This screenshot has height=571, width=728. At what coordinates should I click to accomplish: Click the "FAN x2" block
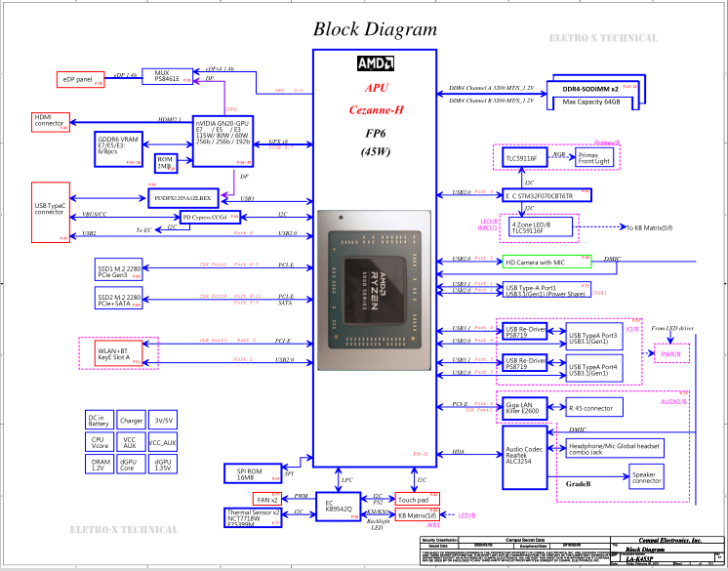(267, 499)
